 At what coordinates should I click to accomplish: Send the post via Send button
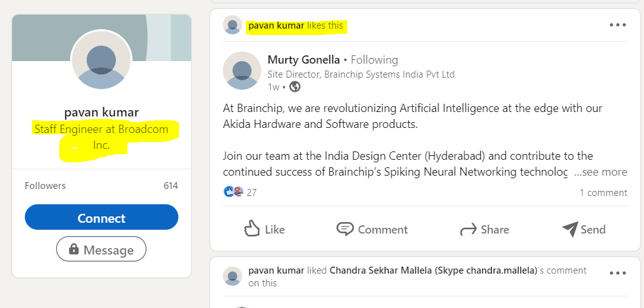click(x=583, y=229)
